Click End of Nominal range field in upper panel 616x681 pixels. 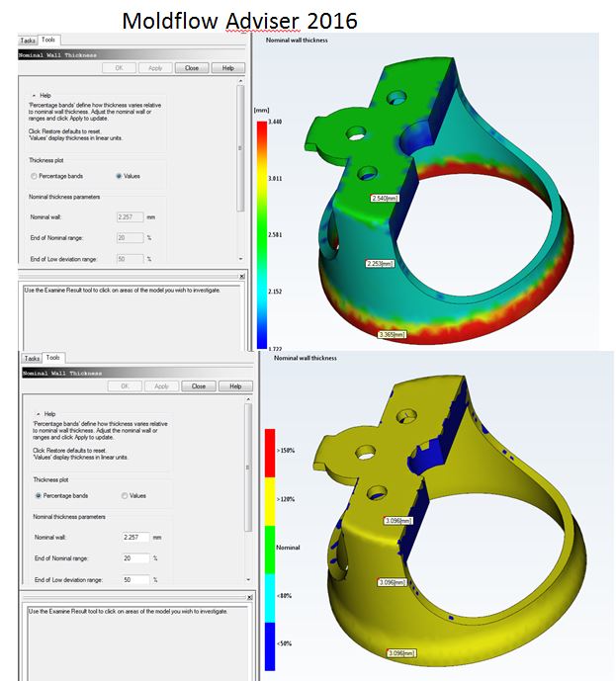pyautogui.click(x=130, y=238)
